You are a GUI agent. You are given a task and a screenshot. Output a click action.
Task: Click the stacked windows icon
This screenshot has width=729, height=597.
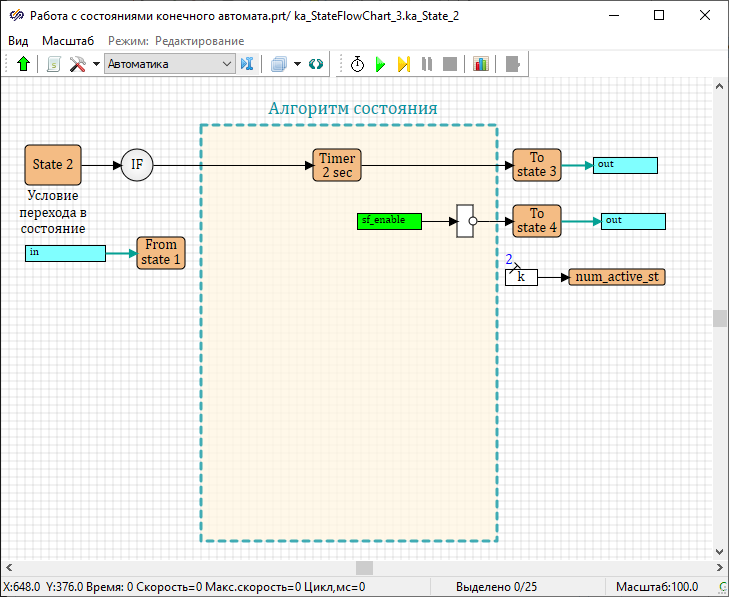279,64
